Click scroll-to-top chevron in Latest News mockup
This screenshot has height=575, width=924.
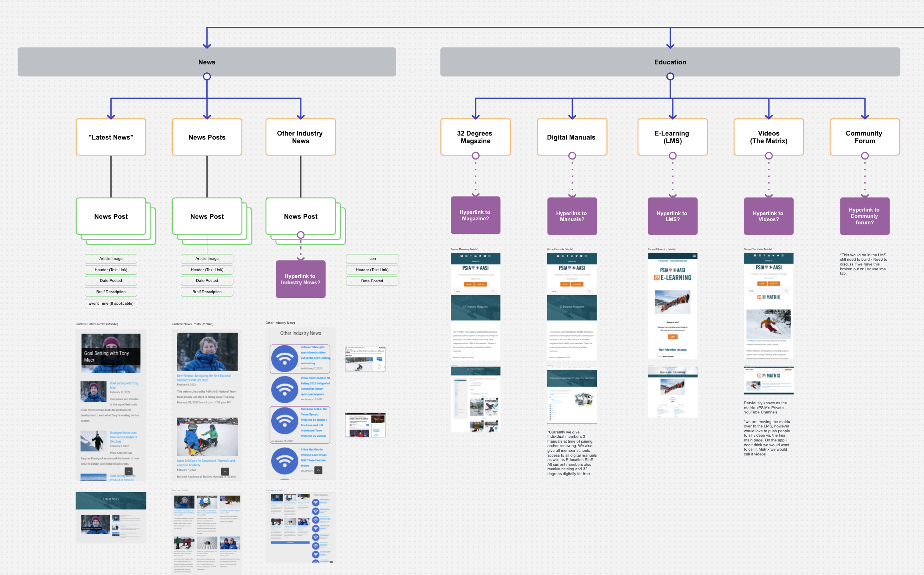tap(128, 471)
